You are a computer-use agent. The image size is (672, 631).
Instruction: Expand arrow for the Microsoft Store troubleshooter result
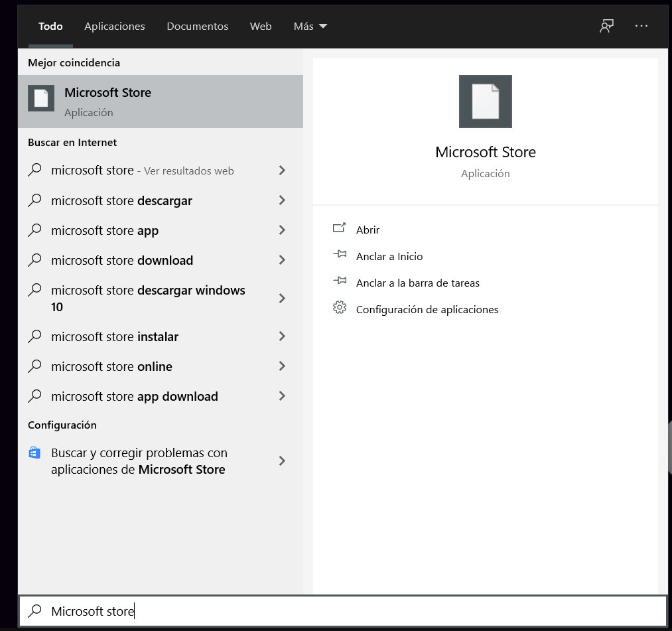point(282,461)
